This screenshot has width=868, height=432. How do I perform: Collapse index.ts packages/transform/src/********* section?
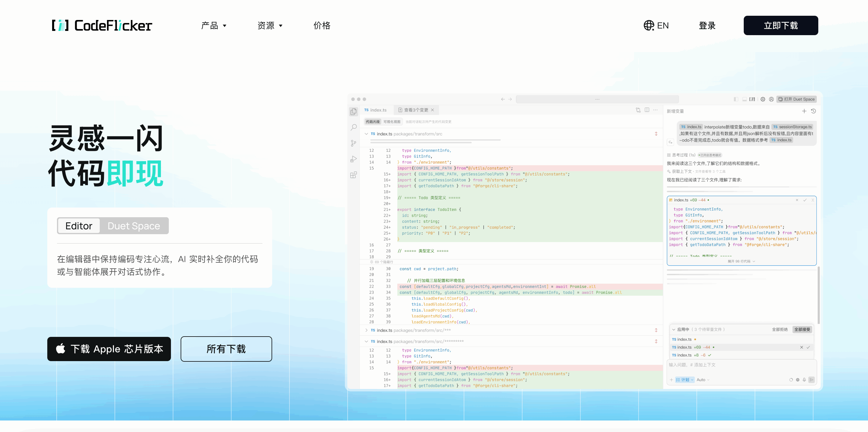(366, 341)
